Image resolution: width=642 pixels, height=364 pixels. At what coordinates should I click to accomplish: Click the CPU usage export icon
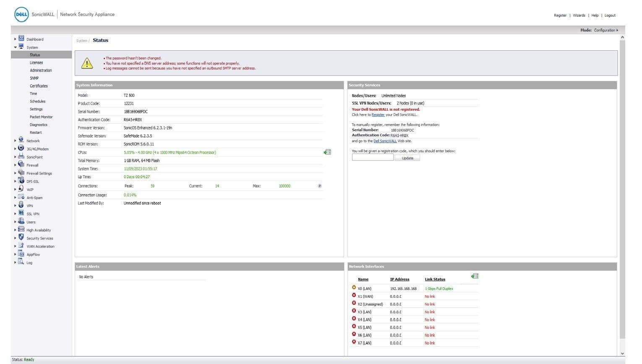(327, 152)
